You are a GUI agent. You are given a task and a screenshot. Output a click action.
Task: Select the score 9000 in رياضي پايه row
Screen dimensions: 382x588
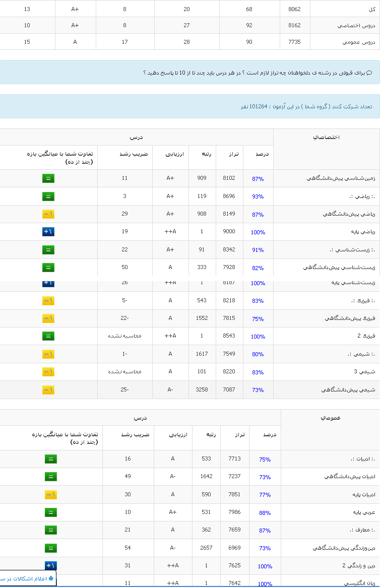coord(229,231)
